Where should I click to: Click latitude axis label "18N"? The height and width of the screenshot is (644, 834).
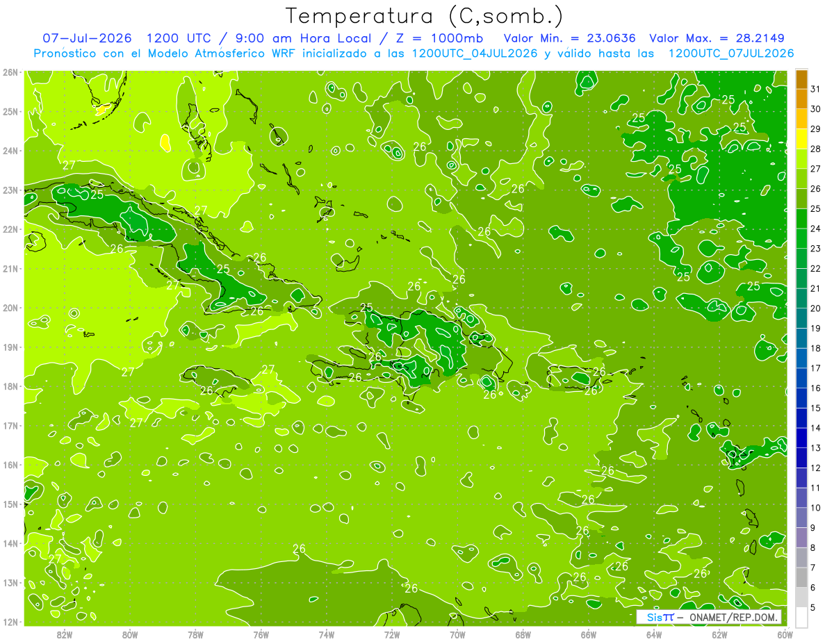(10, 386)
